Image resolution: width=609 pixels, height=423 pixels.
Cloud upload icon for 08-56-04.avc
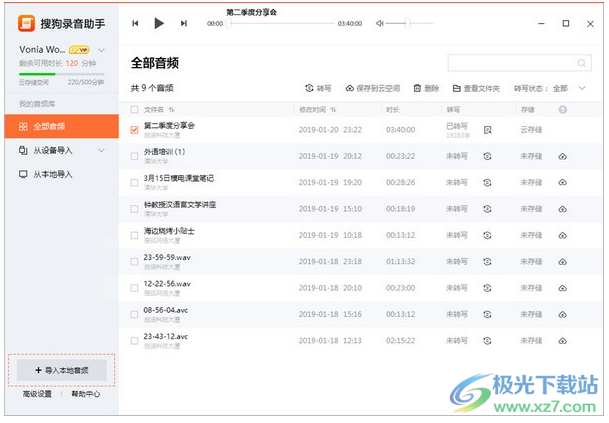click(563, 315)
